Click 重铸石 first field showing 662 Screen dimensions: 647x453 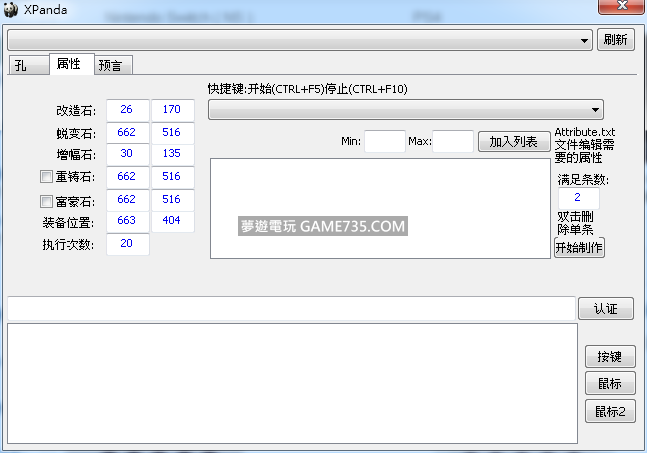pyautogui.click(x=128, y=177)
